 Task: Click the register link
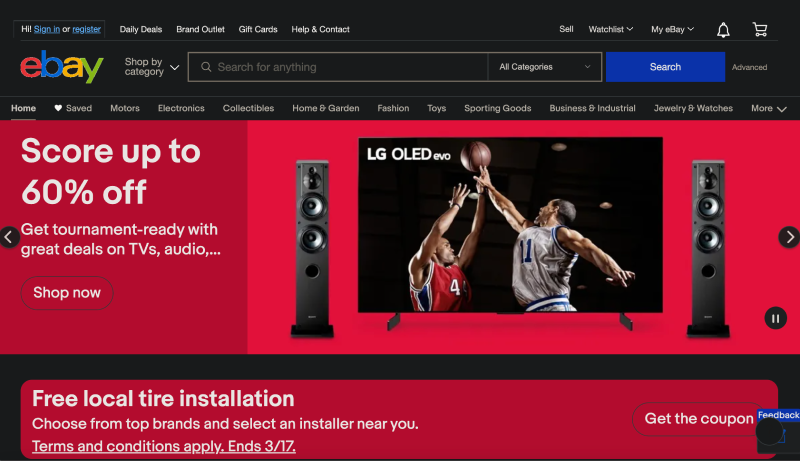pyautogui.click(x=86, y=29)
